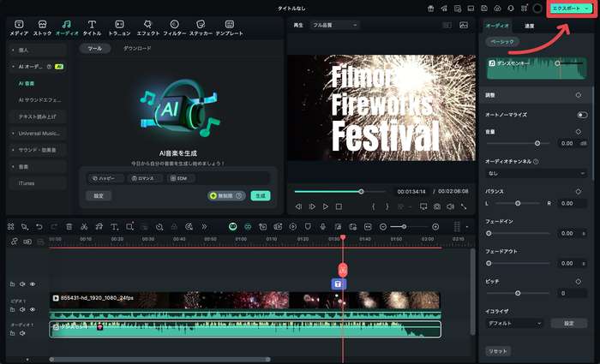
Task: Switch to the ストック tab
Action: click(x=42, y=28)
